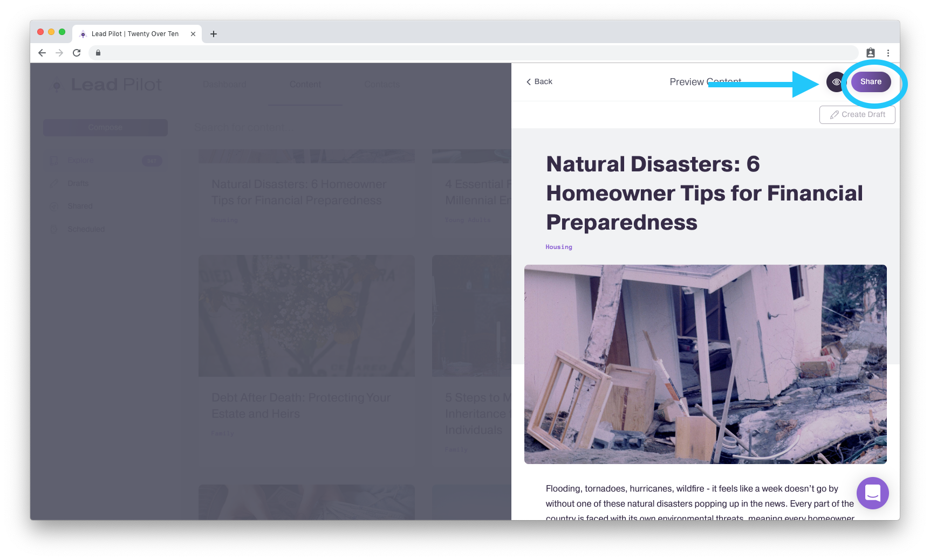The image size is (930, 560).
Task: Select Drafts in the sidebar
Action: tap(78, 184)
